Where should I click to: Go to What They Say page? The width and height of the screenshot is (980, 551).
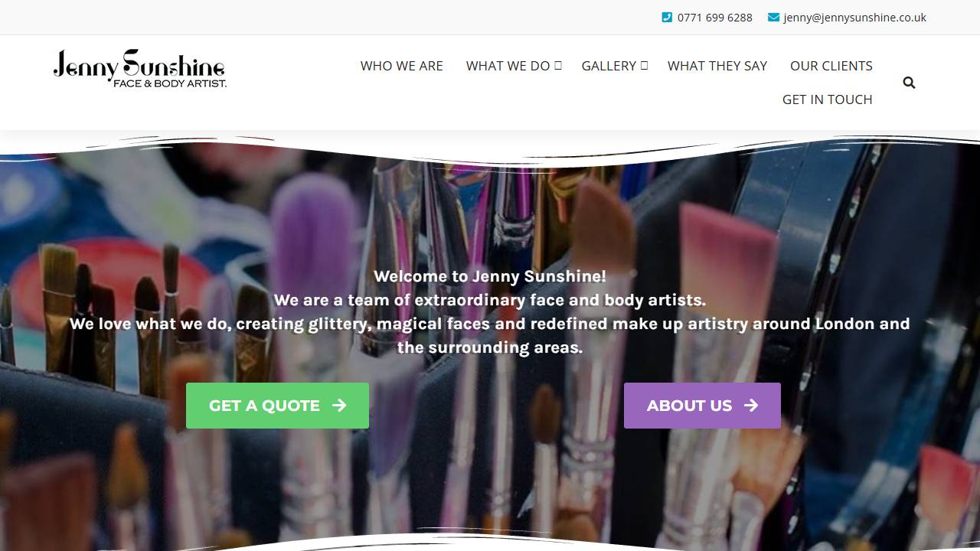pos(717,66)
